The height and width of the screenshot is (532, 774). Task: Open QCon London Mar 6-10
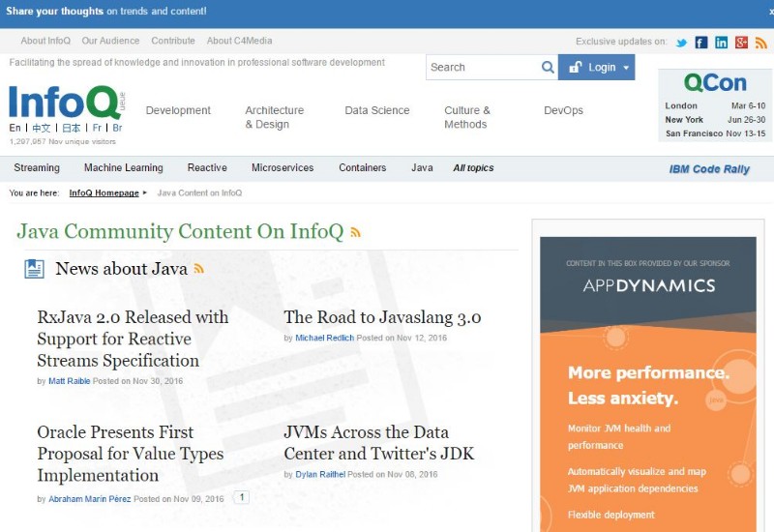(x=715, y=105)
